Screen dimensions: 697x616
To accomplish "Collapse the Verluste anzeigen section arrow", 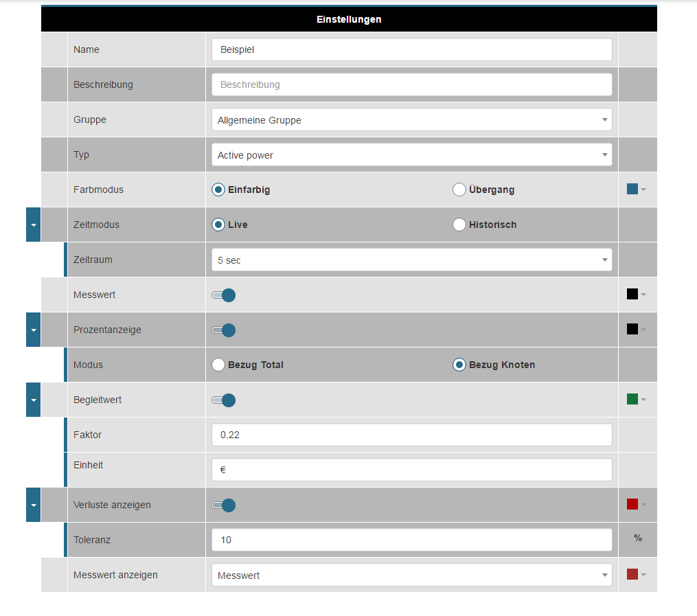I will pyautogui.click(x=33, y=505).
